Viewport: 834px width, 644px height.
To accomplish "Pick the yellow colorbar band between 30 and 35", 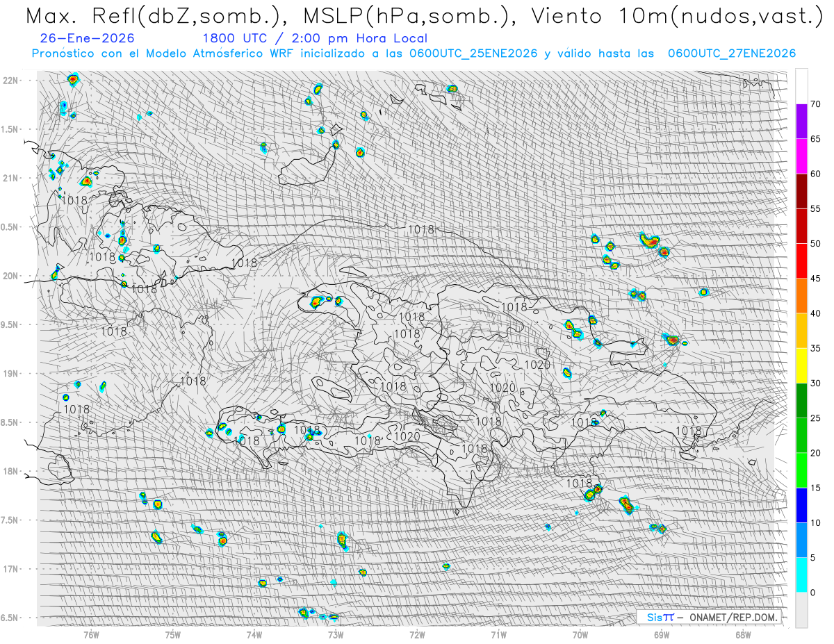I will coord(801,365).
